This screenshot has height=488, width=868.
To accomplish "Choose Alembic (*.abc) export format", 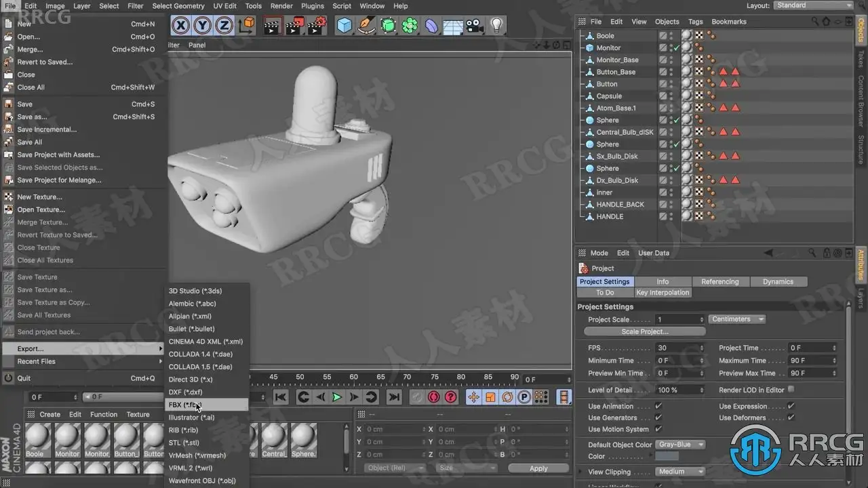I will (208, 304).
